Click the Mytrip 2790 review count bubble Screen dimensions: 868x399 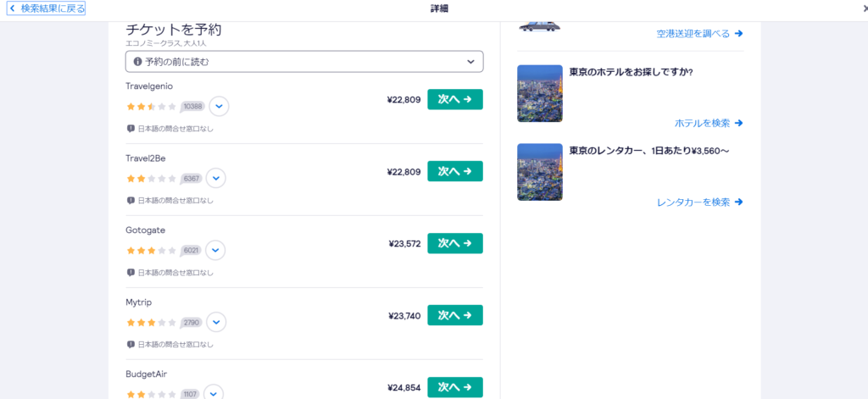tap(192, 322)
